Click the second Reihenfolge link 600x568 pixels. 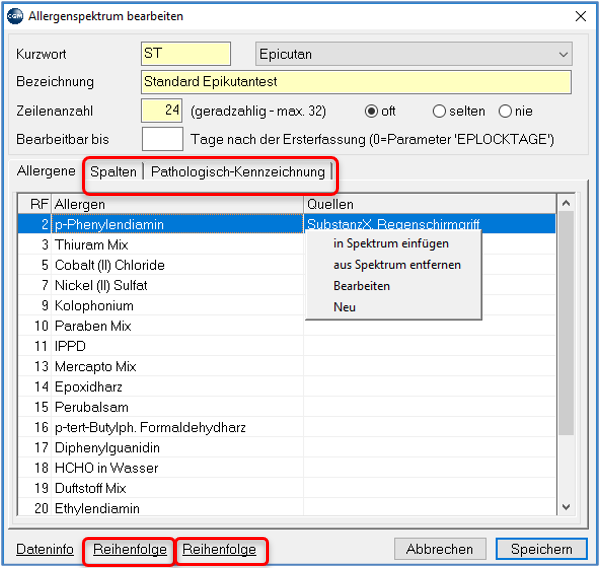pos(219,549)
